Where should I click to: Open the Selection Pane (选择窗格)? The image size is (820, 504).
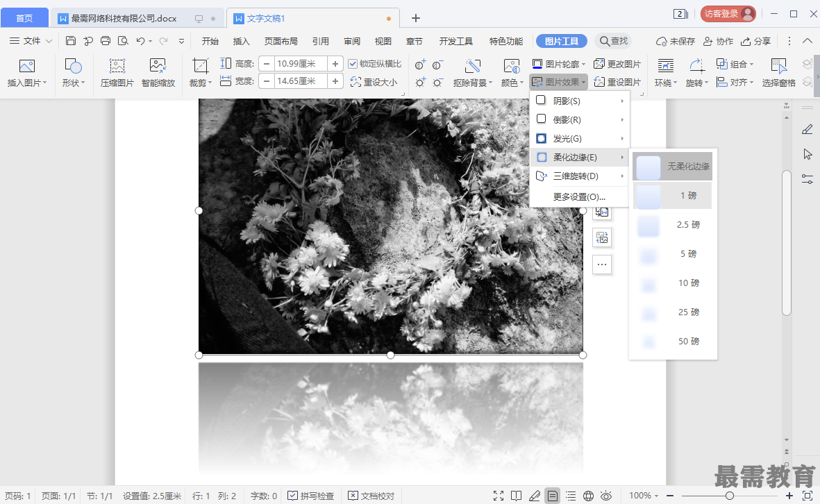pos(778,72)
